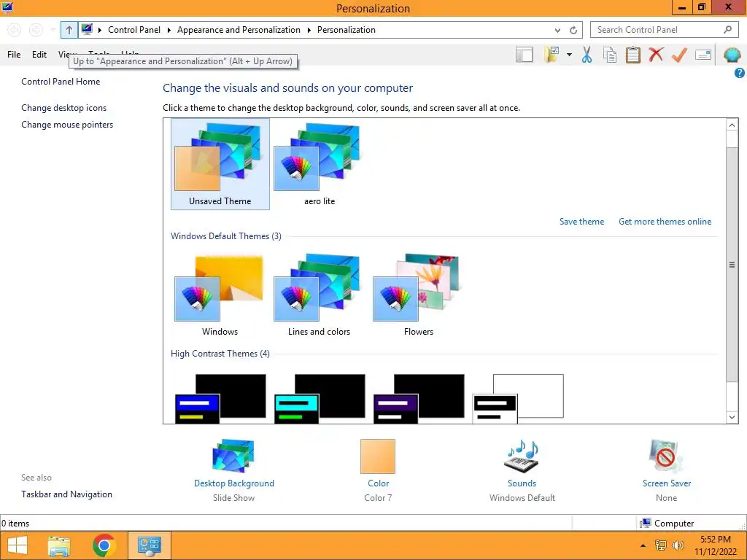Open the recent locations dropdown arrow

[x=53, y=30]
